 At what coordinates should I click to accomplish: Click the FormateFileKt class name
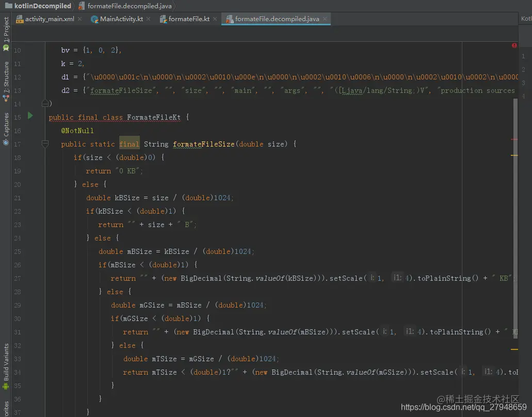tap(154, 117)
